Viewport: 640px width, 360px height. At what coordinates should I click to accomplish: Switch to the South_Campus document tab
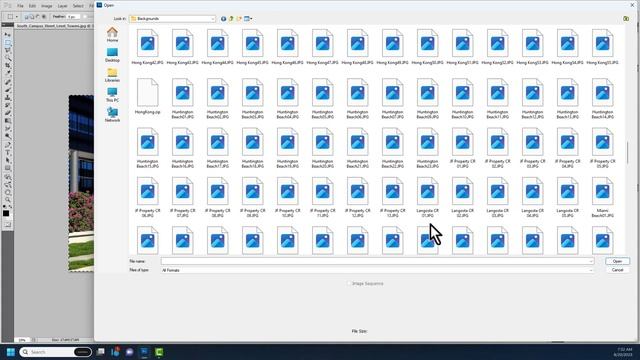click(x=54, y=26)
